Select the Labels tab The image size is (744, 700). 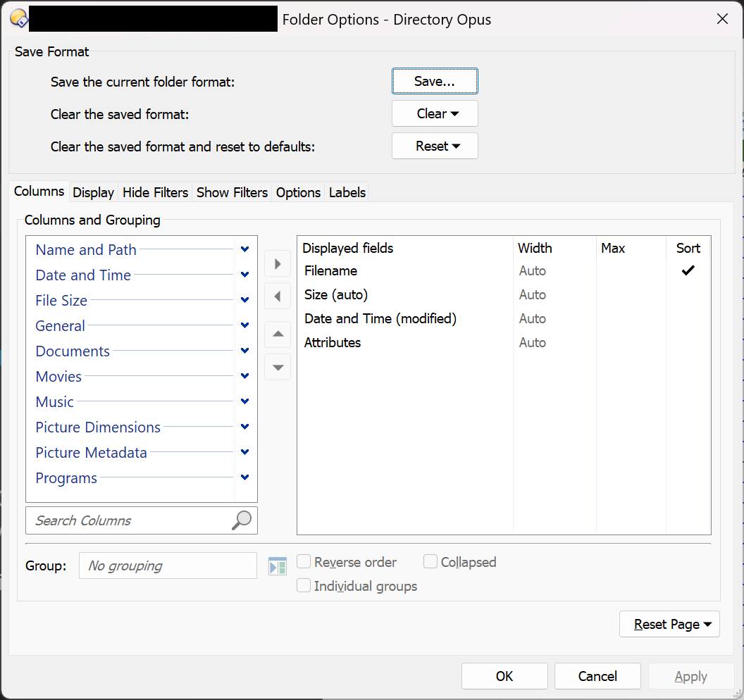pyautogui.click(x=347, y=192)
